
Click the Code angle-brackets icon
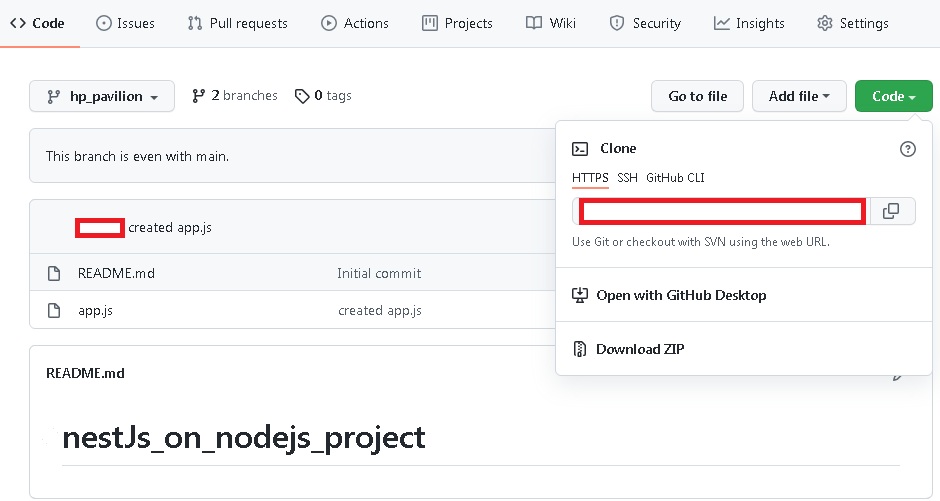click(18, 23)
